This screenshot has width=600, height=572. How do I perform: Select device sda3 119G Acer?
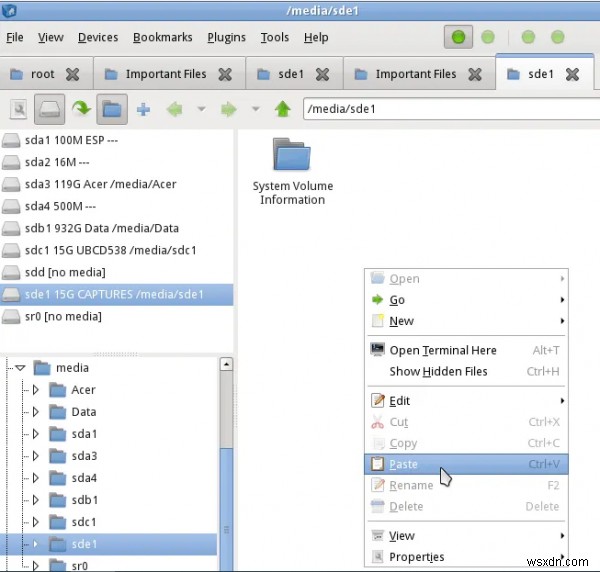click(116, 184)
